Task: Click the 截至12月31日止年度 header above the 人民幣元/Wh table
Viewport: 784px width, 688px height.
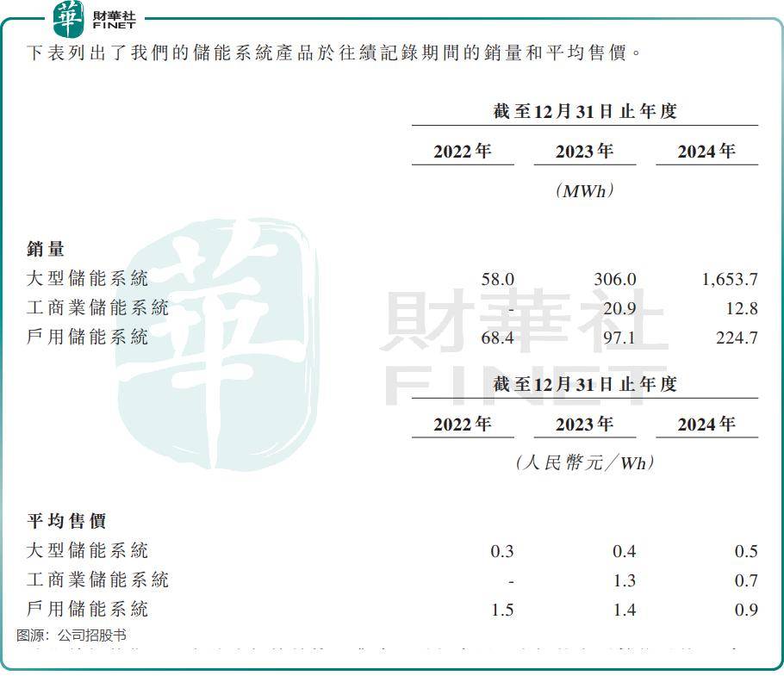Action: point(585,384)
